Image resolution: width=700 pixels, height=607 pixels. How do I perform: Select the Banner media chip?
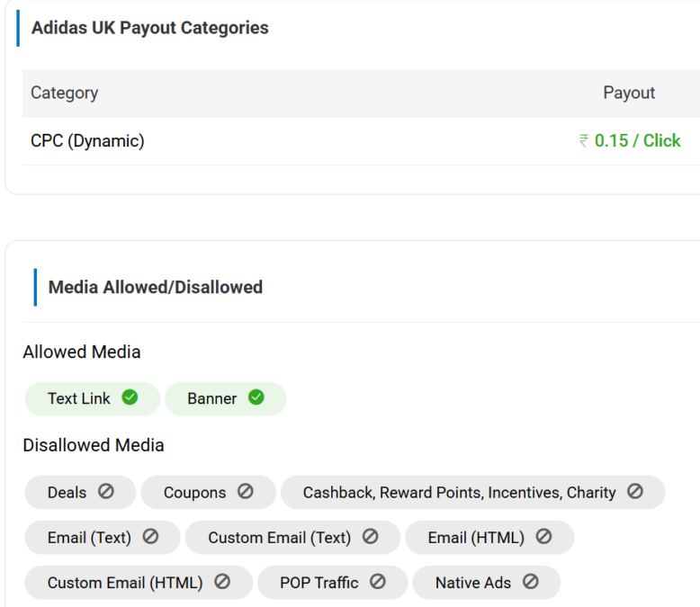(x=212, y=398)
